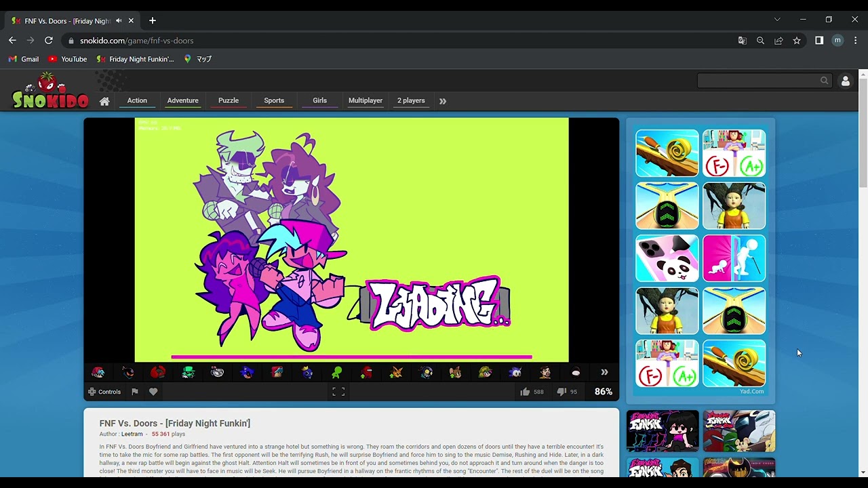Open the Girls category
868x488 pixels.
(319, 101)
